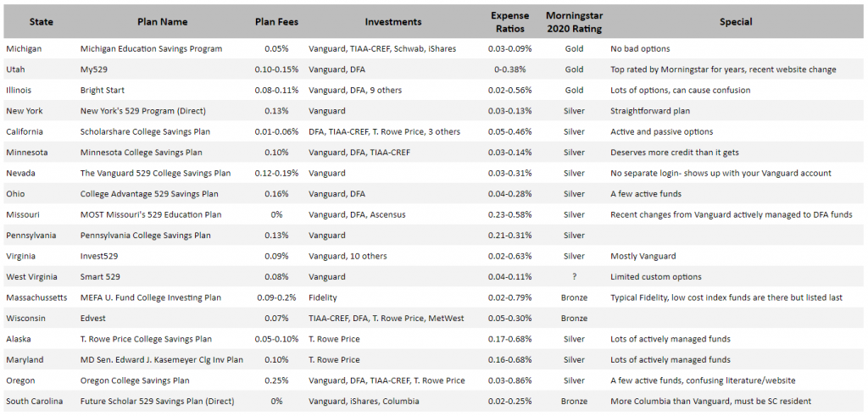Select the Bright Start plan cell
The width and height of the screenshot is (868, 416).
pyautogui.click(x=103, y=90)
